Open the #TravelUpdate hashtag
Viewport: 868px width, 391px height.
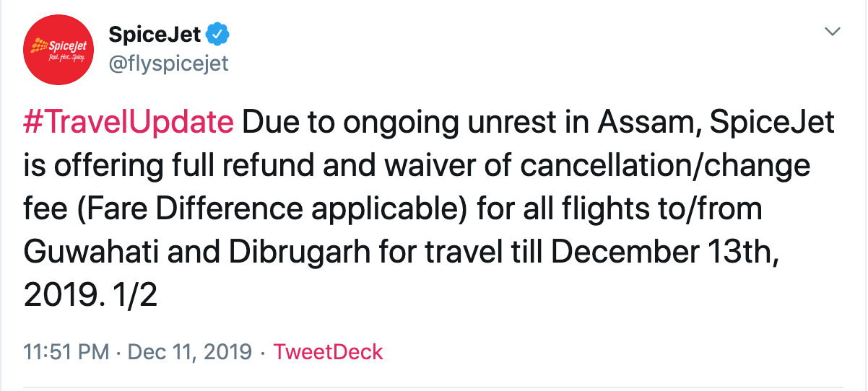point(129,123)
